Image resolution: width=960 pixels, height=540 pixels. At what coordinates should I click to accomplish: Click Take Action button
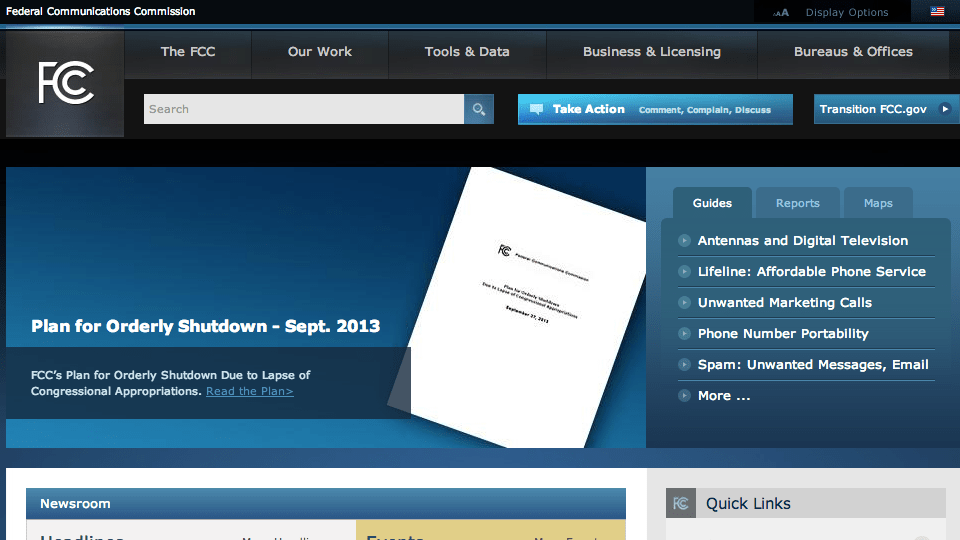(x=655, y=109)
